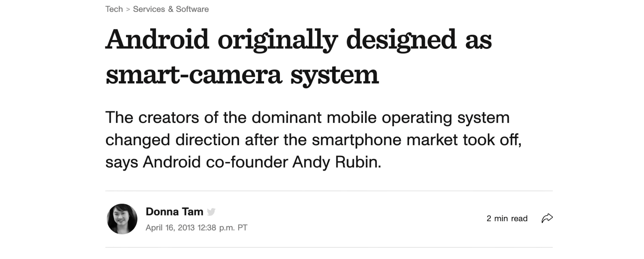This screenshot has height=259, width=644.
Task: Click the "2 min read" label
Action: pos(507,219)
